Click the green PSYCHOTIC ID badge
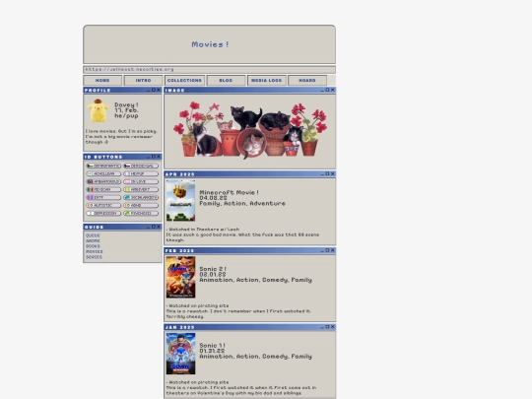The height and width of the screenshot is (399, 532). click(x=141, y=213)
